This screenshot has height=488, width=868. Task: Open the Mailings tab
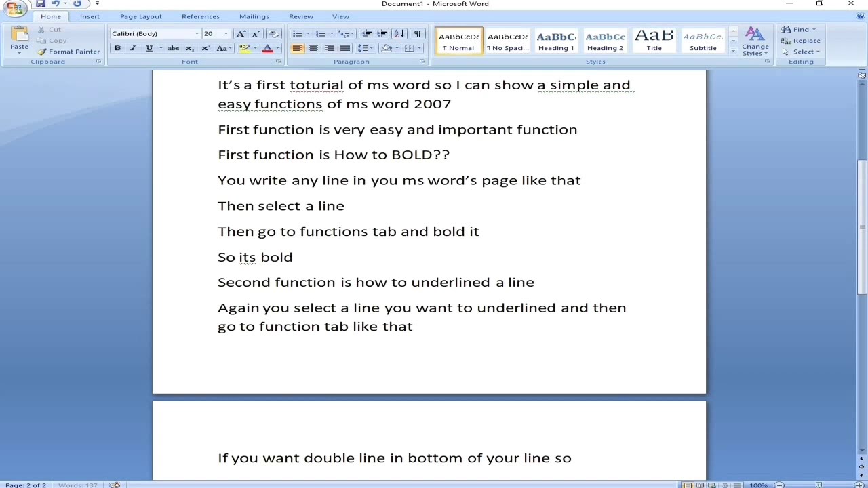tap(254, 16)
